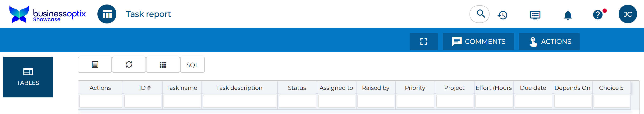Click the Status column header
644x114 pixels.
coord(297,88)
